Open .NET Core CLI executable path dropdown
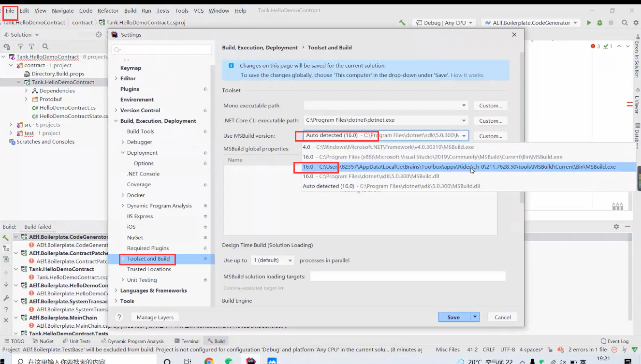Viewport: 641px width, 364px height. tap(464, 121)
